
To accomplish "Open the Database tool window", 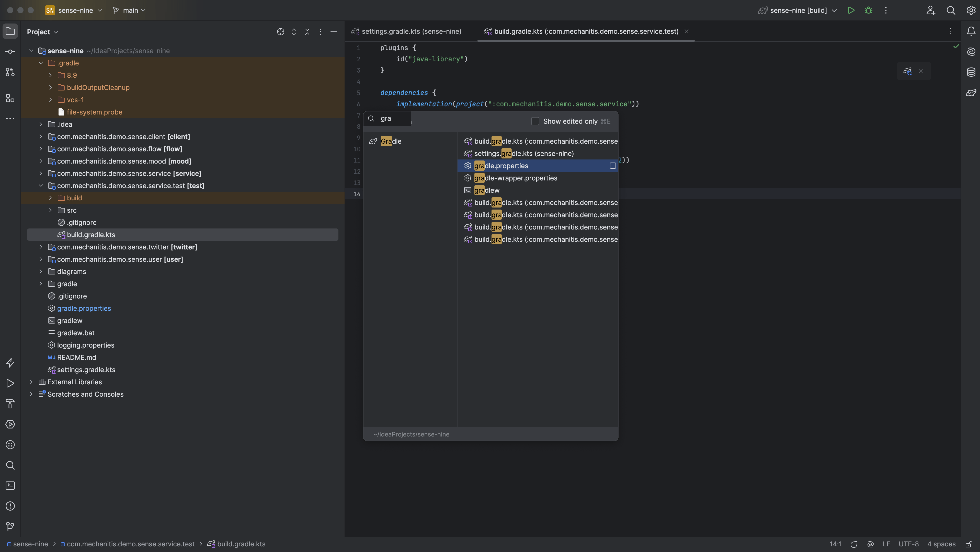I will [971, 72].
